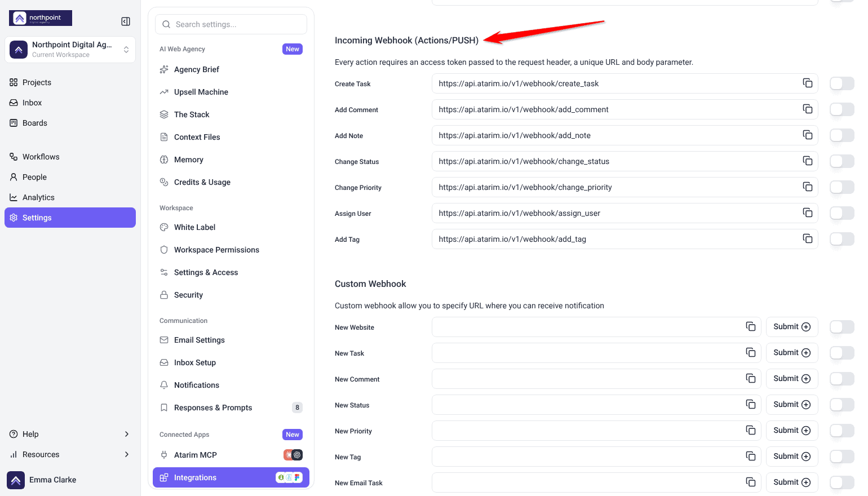This screenshot has height=496, width=868.
Task: Copy the New Comment custom webhook
Action: [751, 379]
